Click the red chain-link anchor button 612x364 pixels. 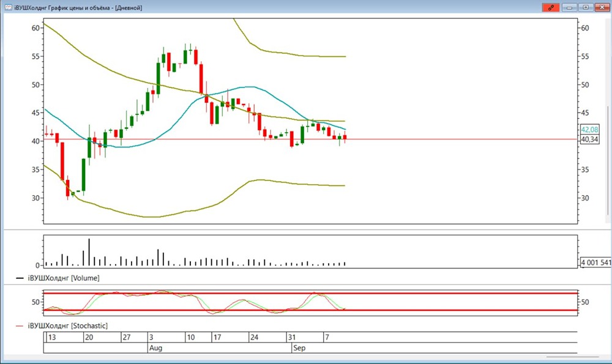coord(551,7)
